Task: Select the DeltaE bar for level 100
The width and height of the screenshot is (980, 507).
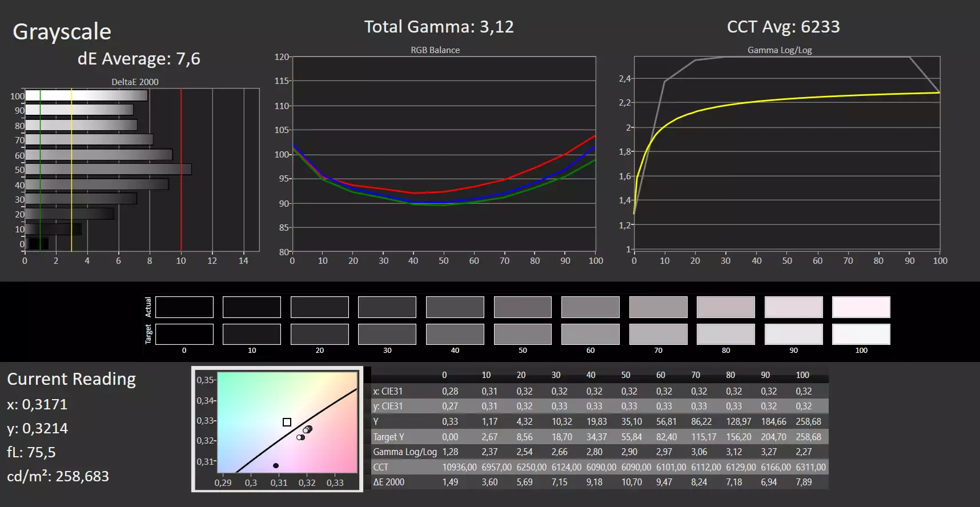Action: (86, 95)
